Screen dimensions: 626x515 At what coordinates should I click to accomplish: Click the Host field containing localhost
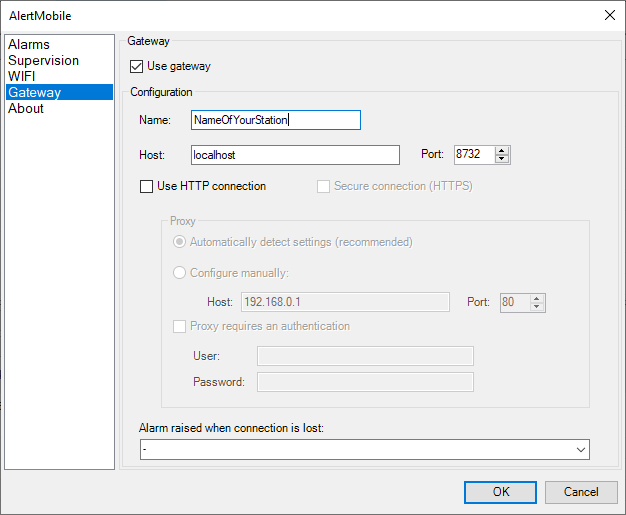295,155
